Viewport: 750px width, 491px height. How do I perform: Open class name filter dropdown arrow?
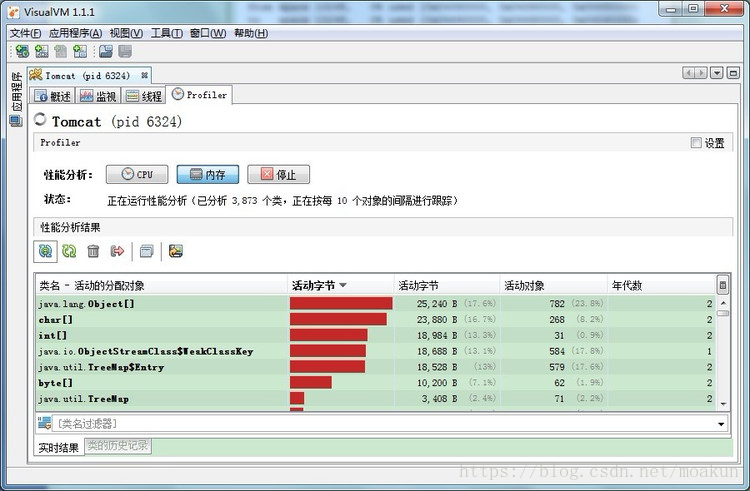click(x=721, y=424)
